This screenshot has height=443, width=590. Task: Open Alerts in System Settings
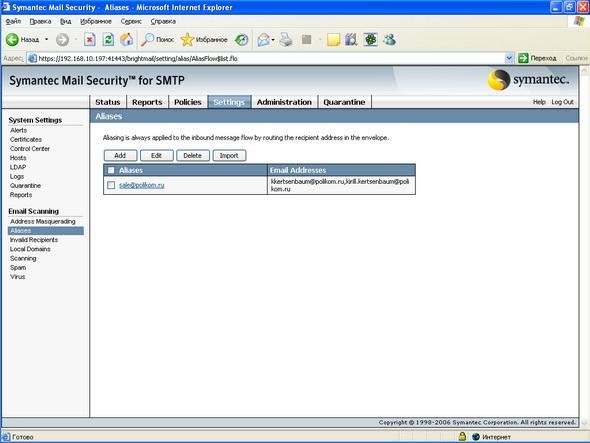(x=18, y=130)
